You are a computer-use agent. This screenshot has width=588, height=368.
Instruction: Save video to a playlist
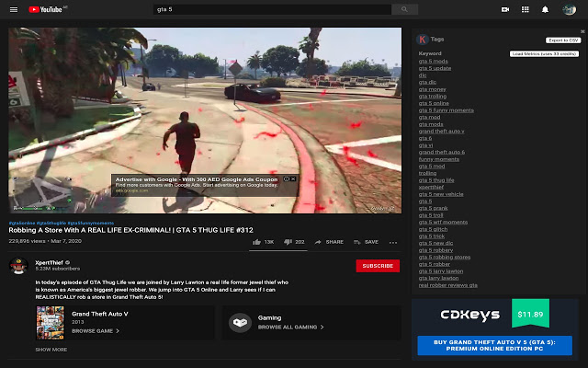[366, 242]
